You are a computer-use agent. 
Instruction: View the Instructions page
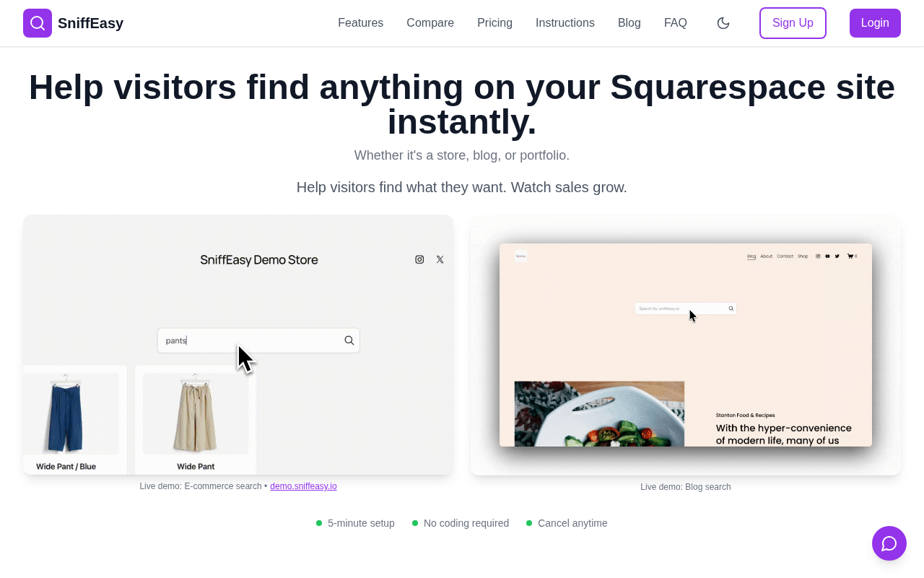click(x=565, y=23)
